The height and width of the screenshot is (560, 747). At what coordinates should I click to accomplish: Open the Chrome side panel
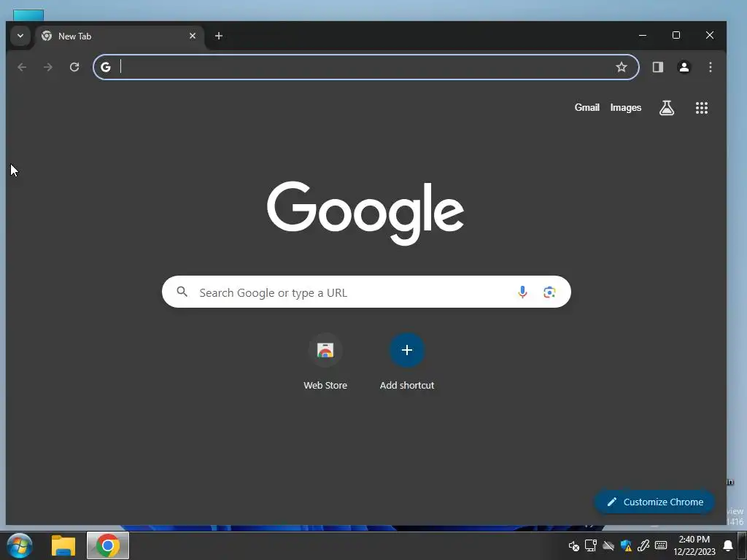658,67
